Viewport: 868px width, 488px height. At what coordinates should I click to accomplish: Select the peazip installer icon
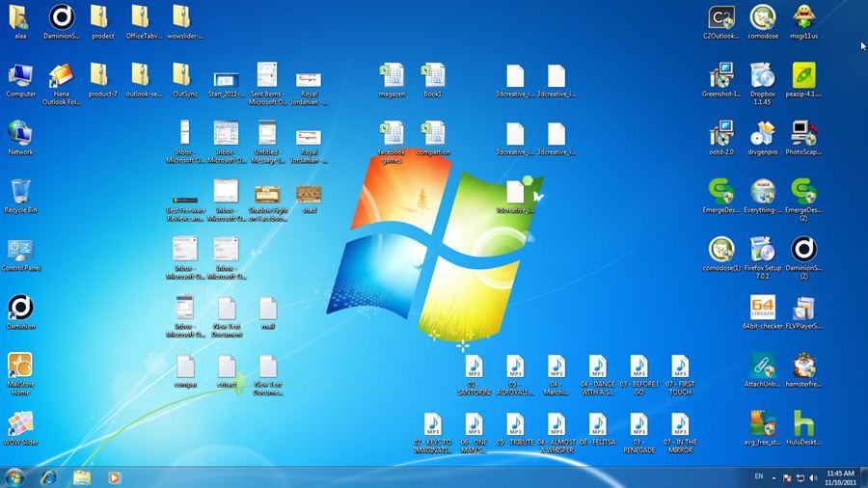(803, 75)
